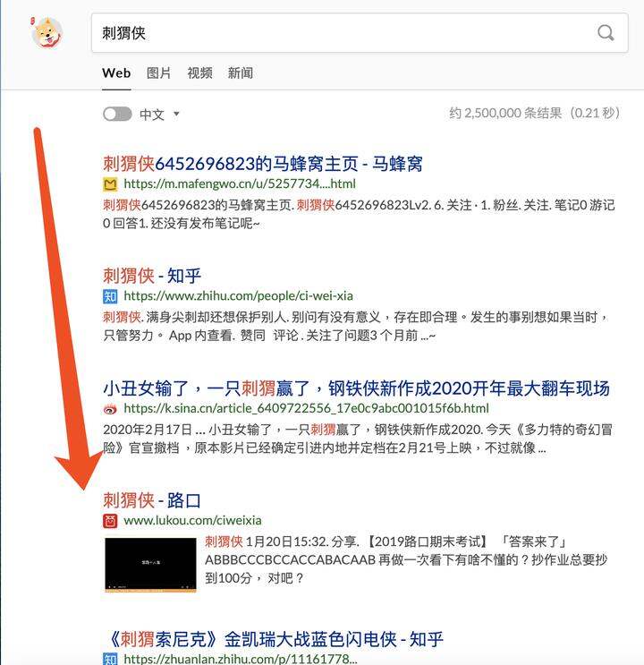Screen dimensions: 644x665
Task: Click the red Lukou favicon
Action: [x=110, y=521]
